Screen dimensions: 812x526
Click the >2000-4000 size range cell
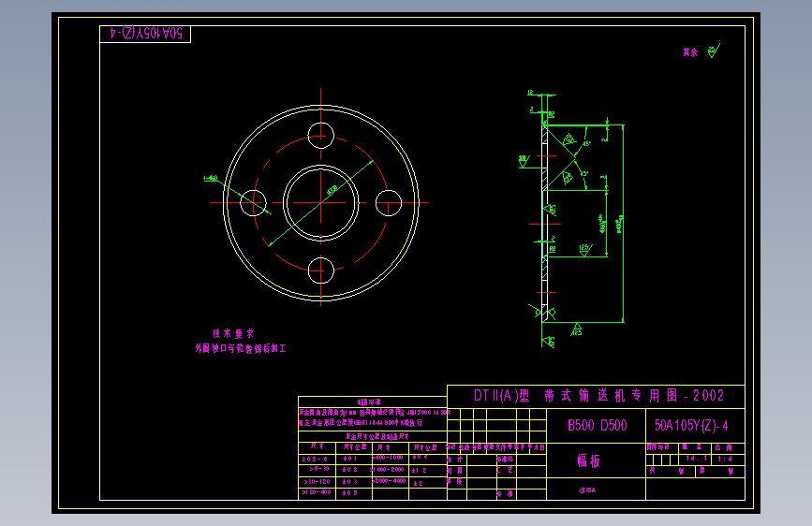pos(389,481)
